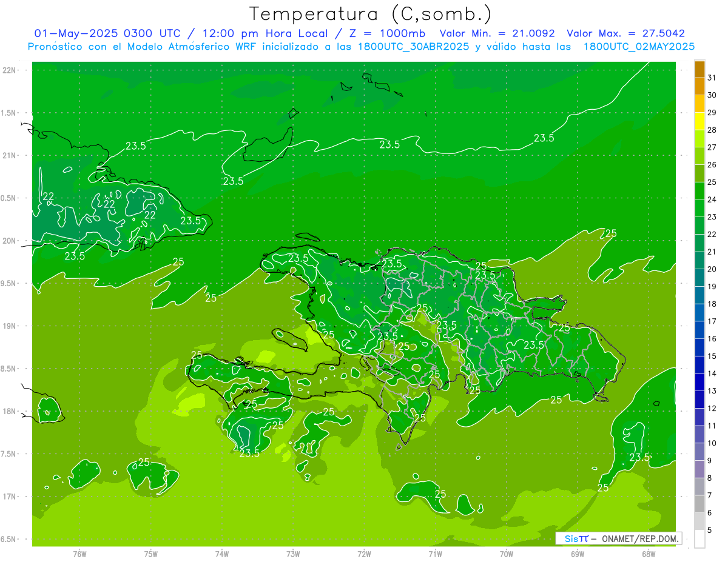Click the legend value "20"
728x562 pixels.
tap(712, 269)
